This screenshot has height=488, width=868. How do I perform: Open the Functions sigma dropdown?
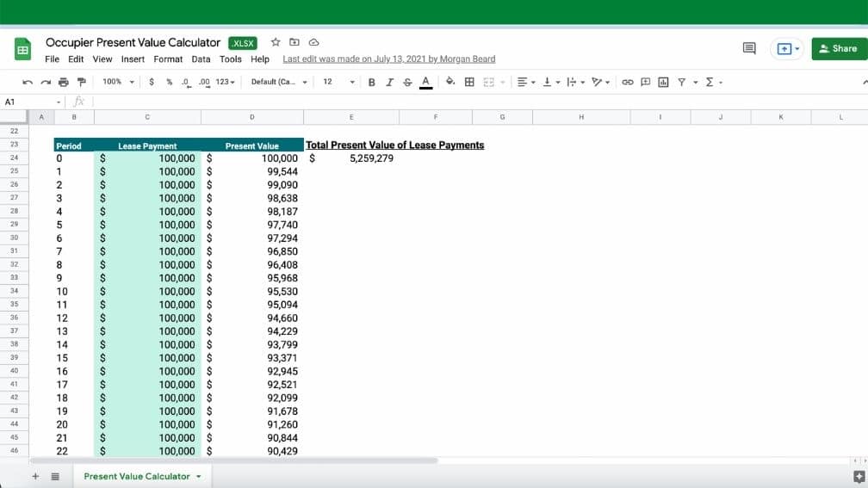(x=714, y=82)
